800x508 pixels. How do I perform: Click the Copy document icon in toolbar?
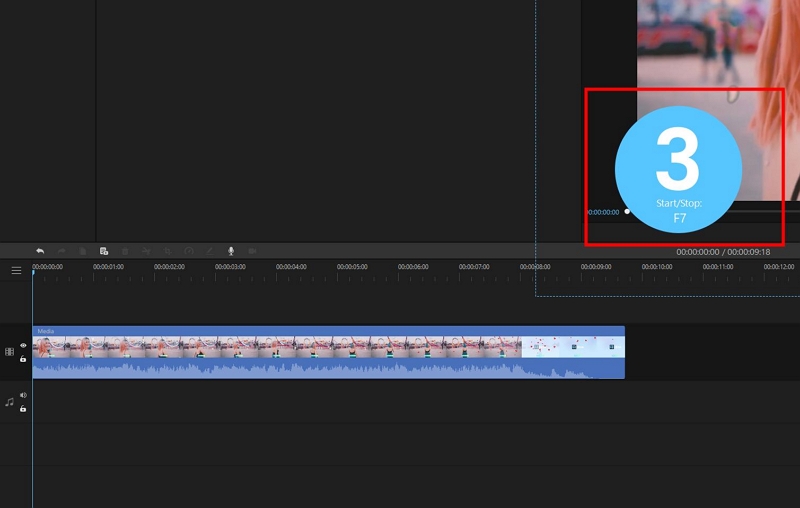point(82,251)
